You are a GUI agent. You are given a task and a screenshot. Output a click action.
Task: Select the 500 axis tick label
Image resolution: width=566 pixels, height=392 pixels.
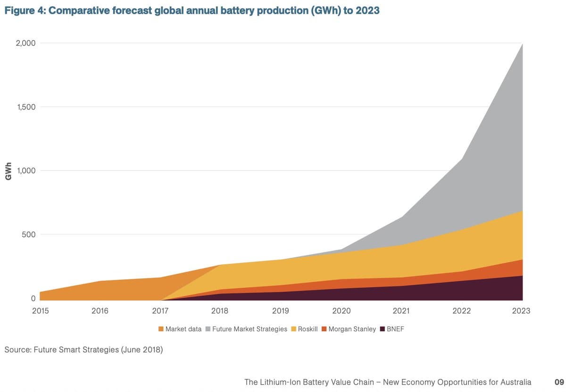click(29, 234)
